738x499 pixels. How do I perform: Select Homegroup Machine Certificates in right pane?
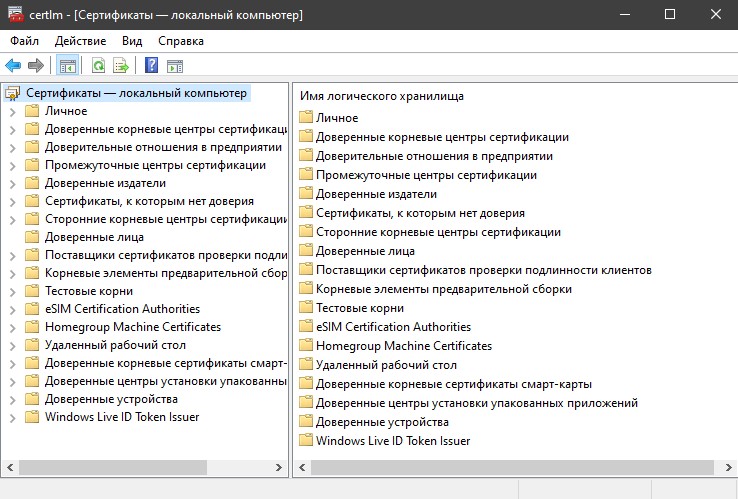coord(404,346)
